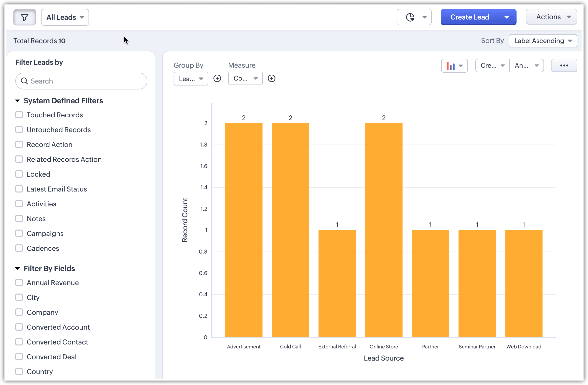Enable the Campaigns filter checkbox
588x385 pixels.
pos(19,234)
